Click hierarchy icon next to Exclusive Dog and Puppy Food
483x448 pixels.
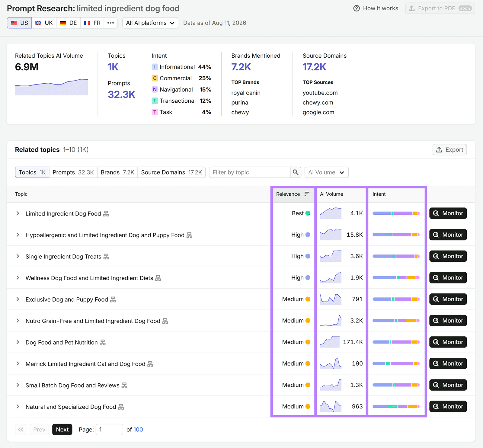pyautogui.click(x=113, y=299)
